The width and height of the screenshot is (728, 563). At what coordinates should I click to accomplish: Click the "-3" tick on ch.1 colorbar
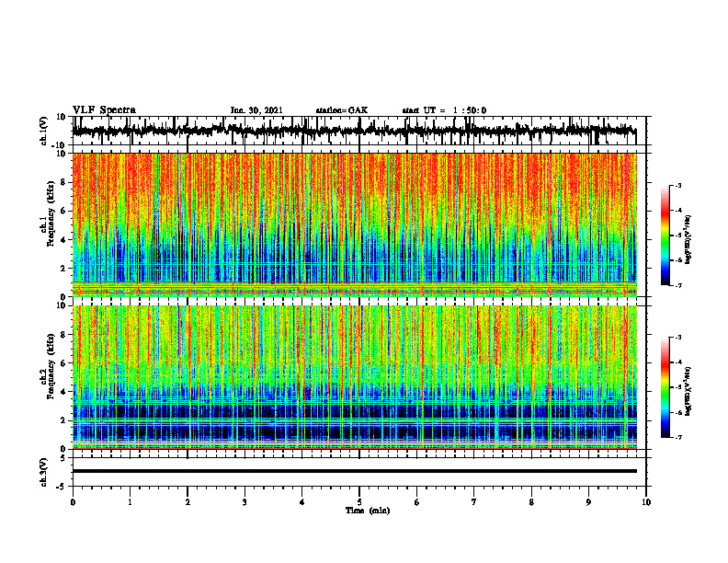[678, 186]
